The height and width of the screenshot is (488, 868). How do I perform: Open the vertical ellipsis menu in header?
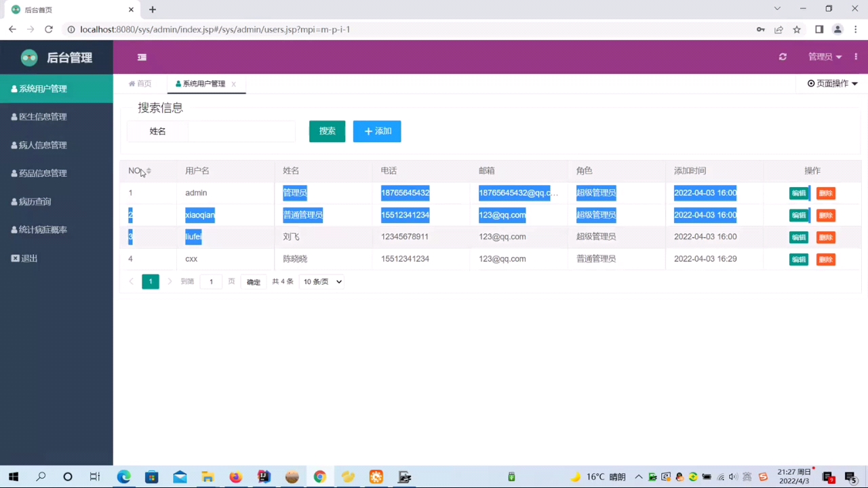[856, 57]
